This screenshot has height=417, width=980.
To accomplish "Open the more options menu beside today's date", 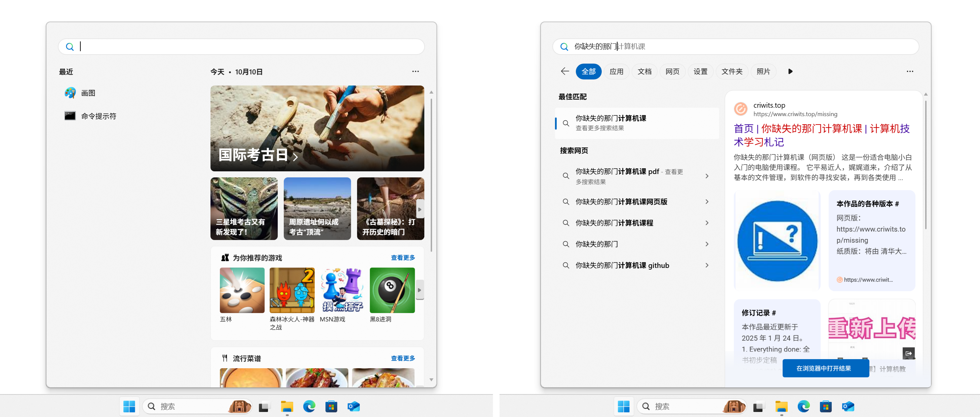I will pos(415,72).
